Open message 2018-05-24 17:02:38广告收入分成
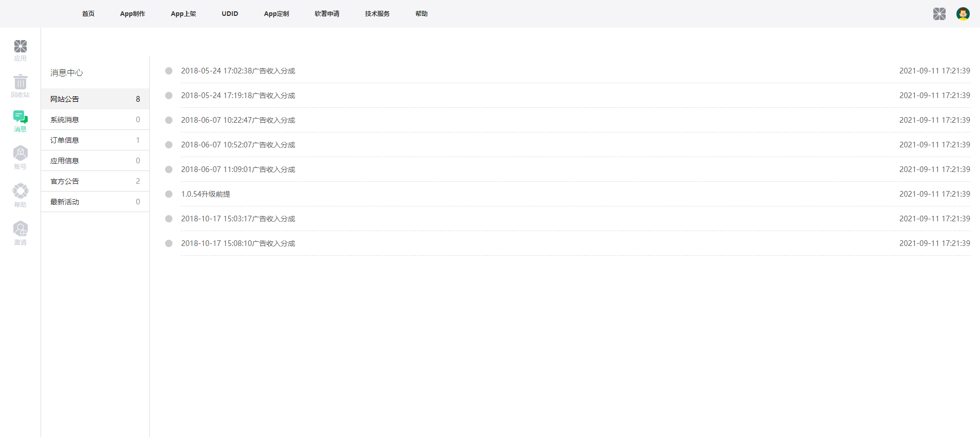980x437 pixels. pos(238,71)
